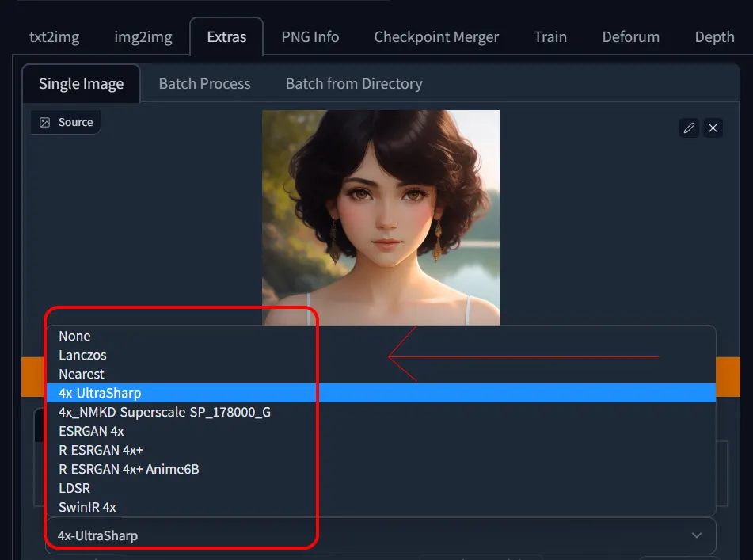Choose Lanczos upscaler option
The height and width of the screenshot is (560, 753).
[x=382, y=355]
